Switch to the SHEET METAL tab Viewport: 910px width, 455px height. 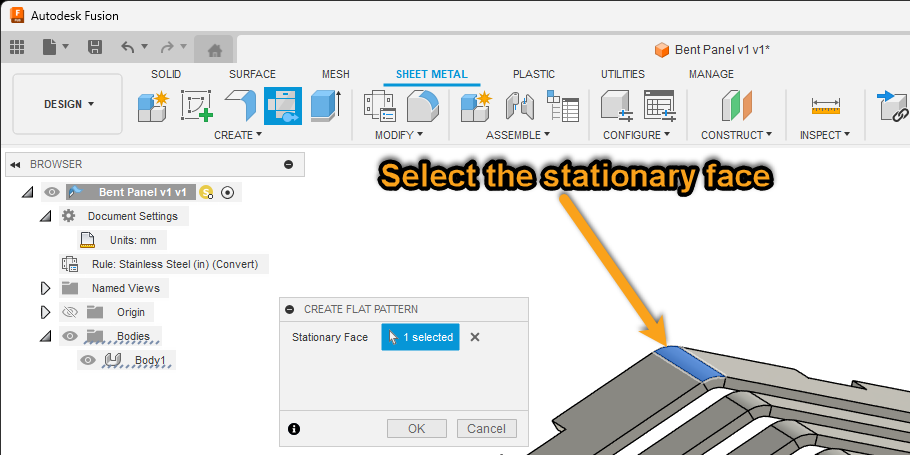coord(432,74)
